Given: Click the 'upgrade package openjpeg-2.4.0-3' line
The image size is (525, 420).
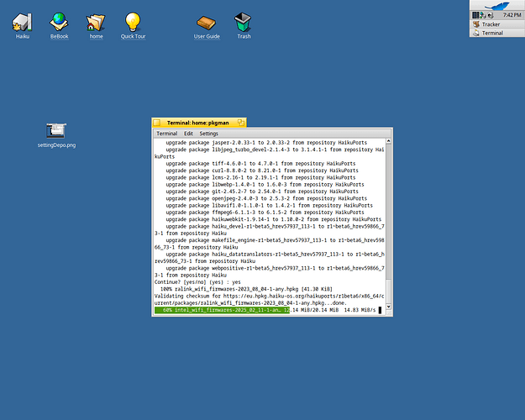Looking at the screenshot, I should (x=266, y=198).
